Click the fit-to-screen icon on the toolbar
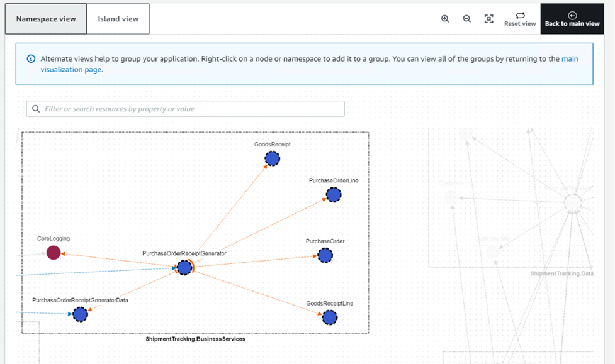 coord(488,19)
